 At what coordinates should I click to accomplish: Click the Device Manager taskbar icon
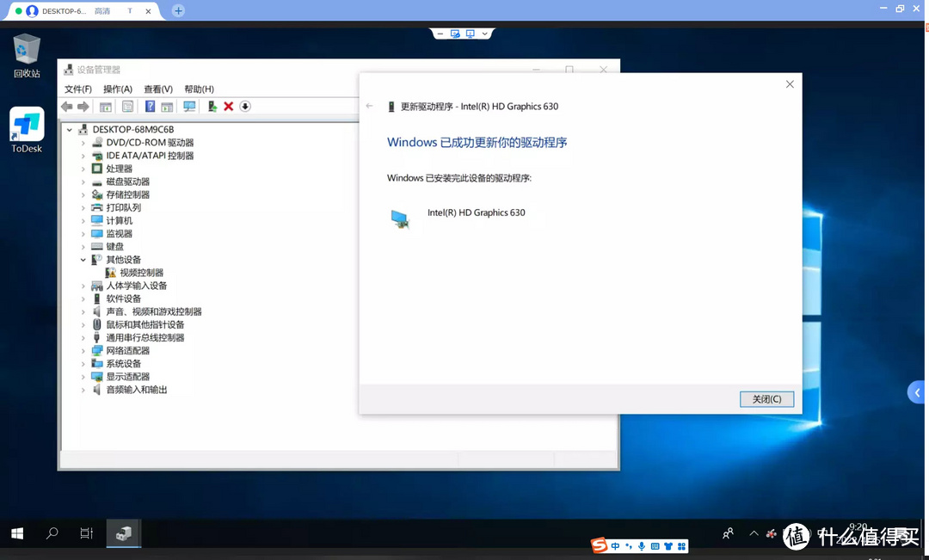click(x=123, y=533)
